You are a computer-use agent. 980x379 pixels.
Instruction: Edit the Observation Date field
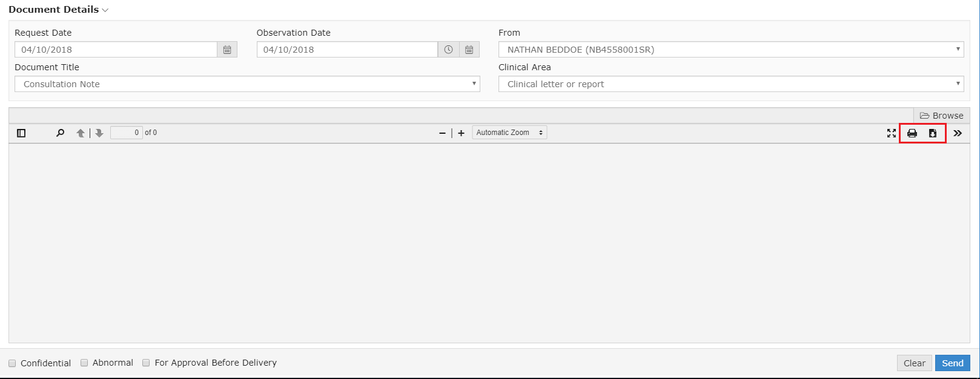click(x=347, y=50)
